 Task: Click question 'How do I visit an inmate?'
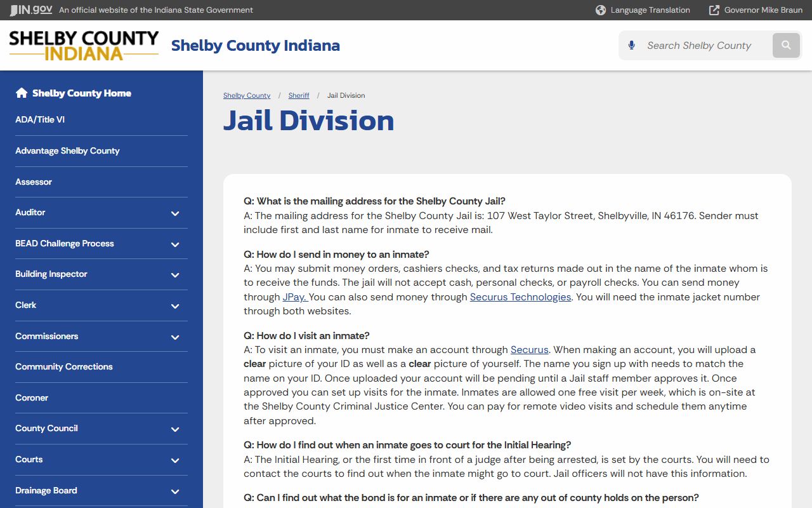(306, 335)
